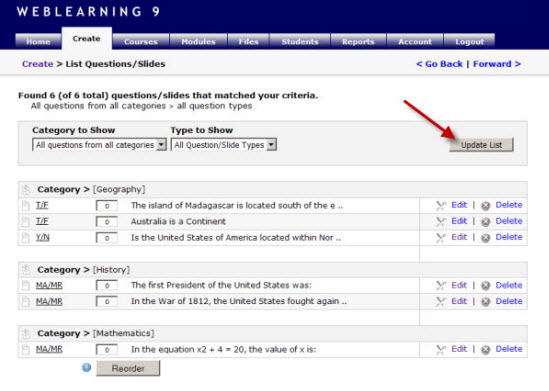This screenshot has width=549, height=391.
Task: Edit the Australia is a Continent question
Action: click(x=459, y=221)
